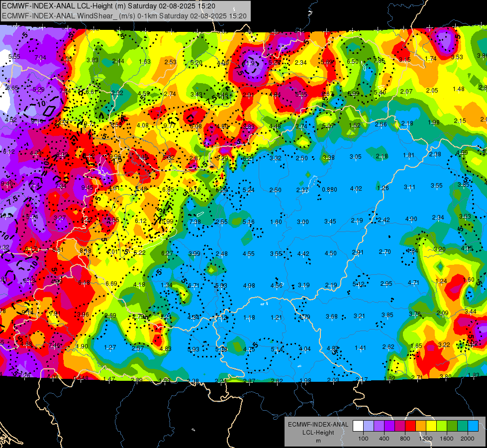The height and width of the screenshot is (448, 487).
Task: Click the WindShear 0-1km header line
Action: 124,16
